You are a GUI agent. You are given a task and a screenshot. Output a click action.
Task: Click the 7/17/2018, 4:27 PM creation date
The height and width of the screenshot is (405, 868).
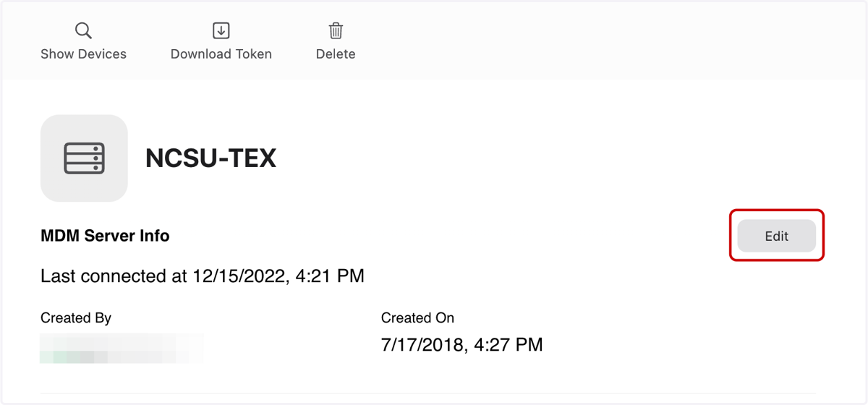[461, 345]
